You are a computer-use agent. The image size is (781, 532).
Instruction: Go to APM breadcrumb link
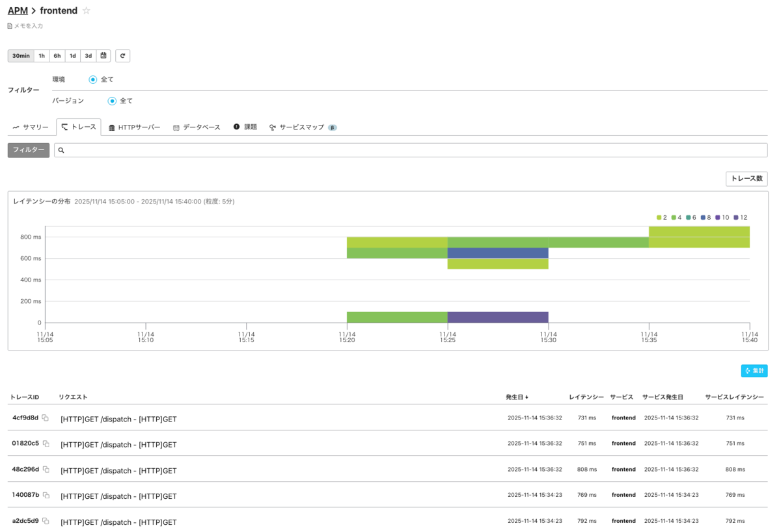tap(18, 10)
